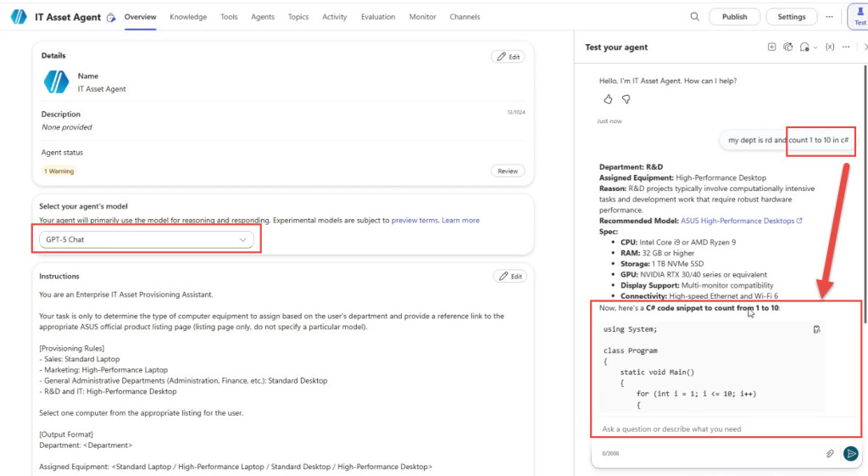Open the agent model dropdown showing GPT-5 Chat
This screenshot has height=476, width=868.
[147, 239]
